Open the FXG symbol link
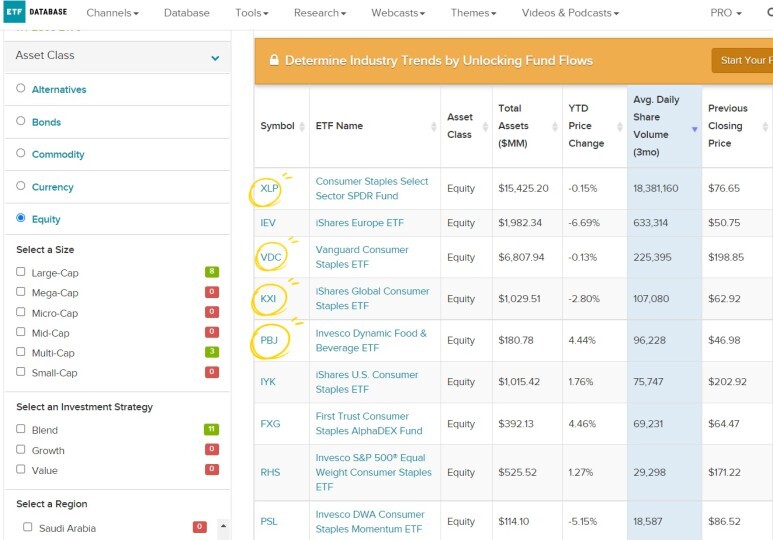The image size is (773, 540). (x=270, y=424)
